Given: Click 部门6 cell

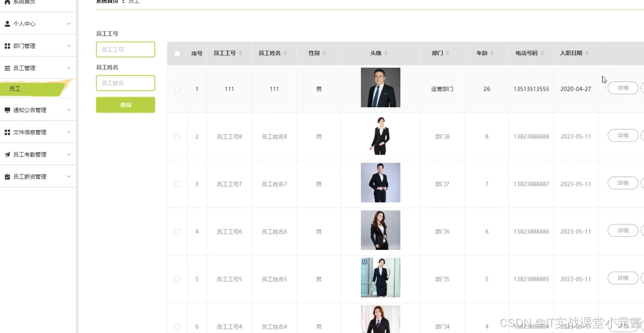Looking at the screenshot, I should pos(443,232).
